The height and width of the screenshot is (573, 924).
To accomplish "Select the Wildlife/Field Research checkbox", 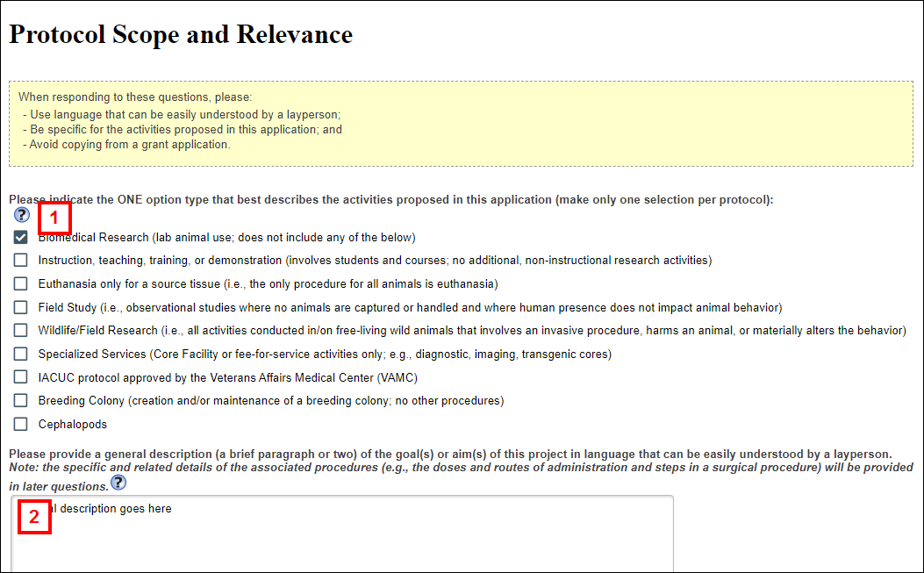I will [21, 331].
